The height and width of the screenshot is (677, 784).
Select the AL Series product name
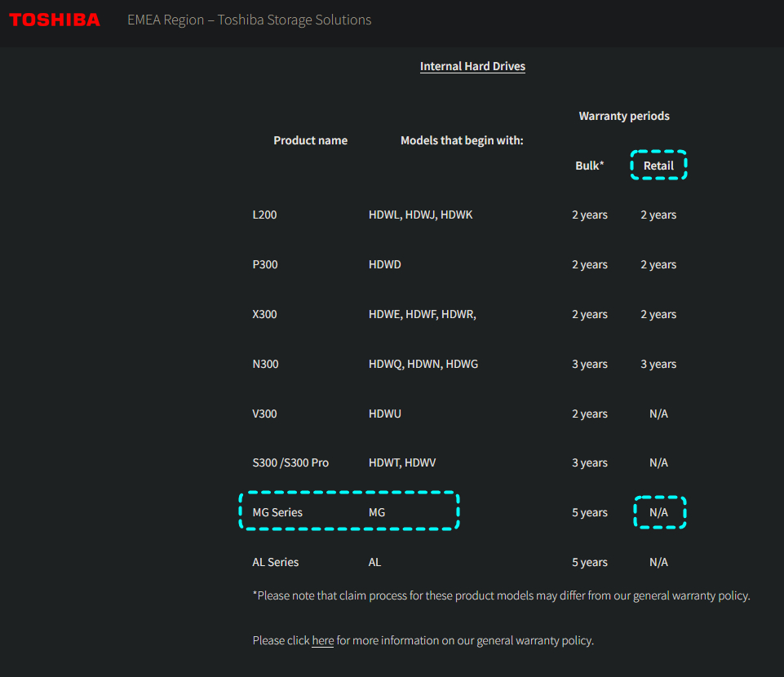tap(276, 562)
